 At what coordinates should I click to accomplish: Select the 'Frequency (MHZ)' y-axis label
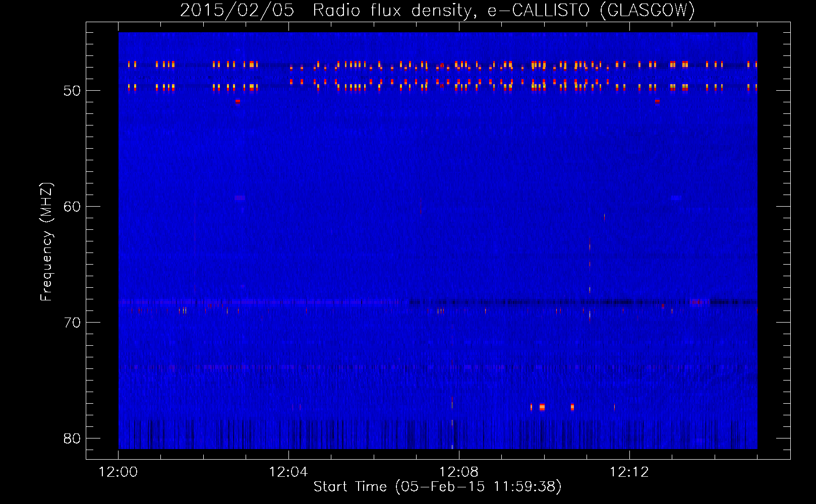coord(46,242)
